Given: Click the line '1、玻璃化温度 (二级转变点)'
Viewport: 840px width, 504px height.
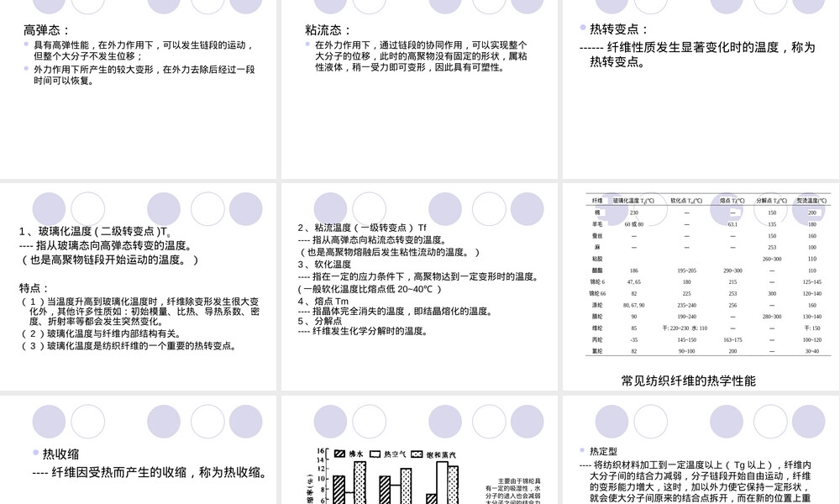Looking at the screenshot, I should tap(95, 231).
